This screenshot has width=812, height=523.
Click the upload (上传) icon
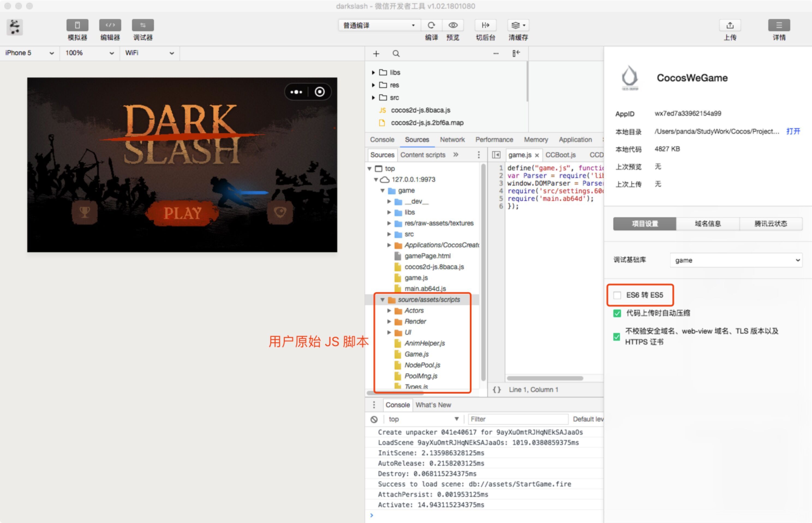[x=730, y=25]
